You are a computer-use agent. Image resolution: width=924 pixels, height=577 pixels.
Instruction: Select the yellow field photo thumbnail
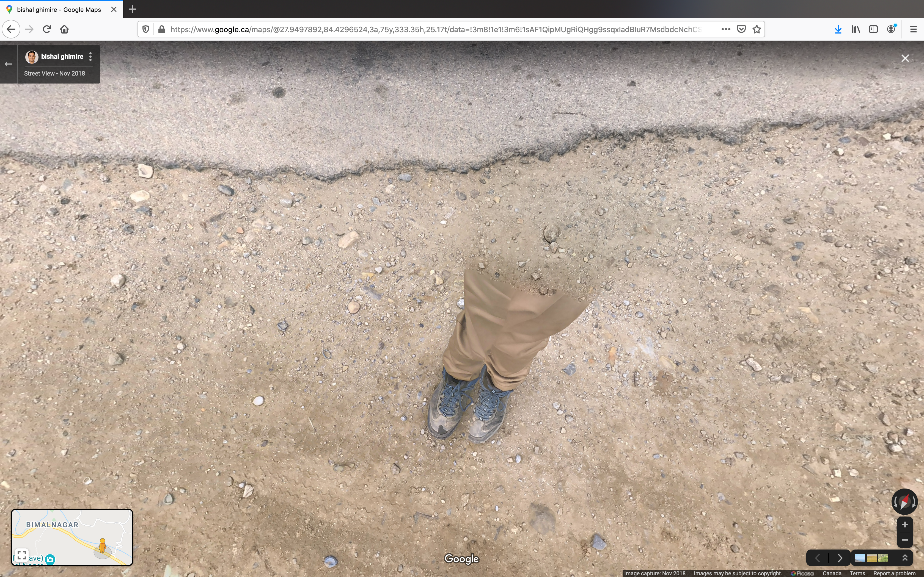871,558
